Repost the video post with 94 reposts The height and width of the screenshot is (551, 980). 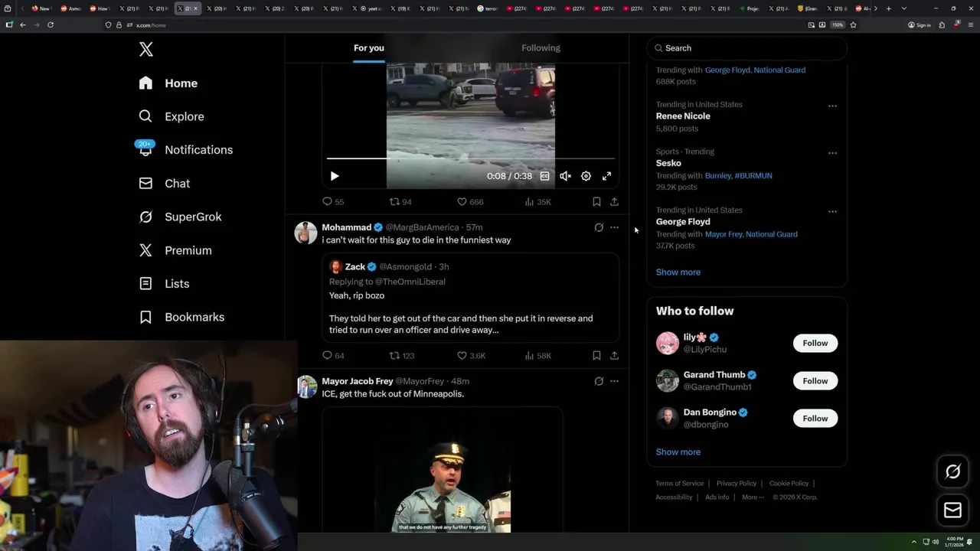tap(400, 202)
